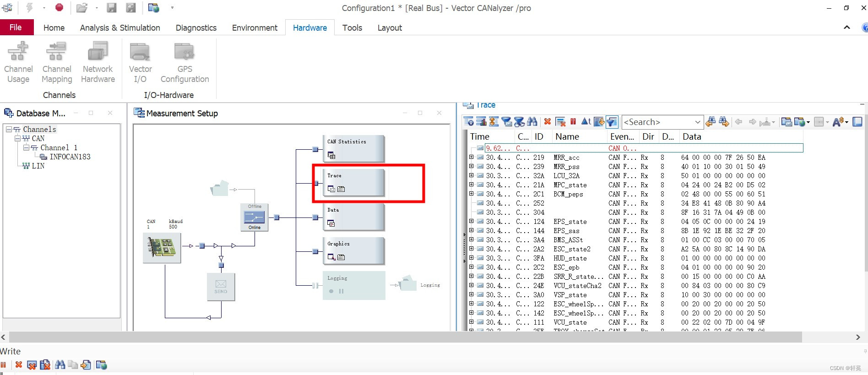
Task: Click the Trace block's window-with-envelope icon
Action: pos(331,189)
